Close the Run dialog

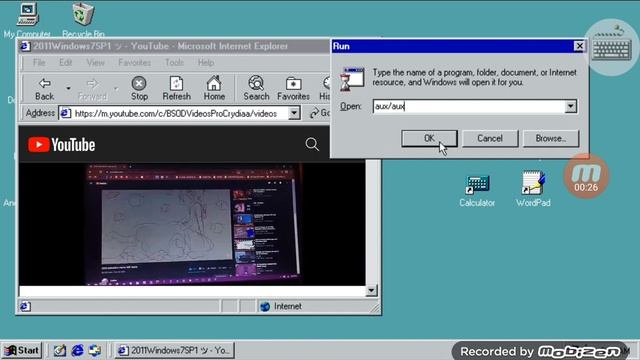tap(579, 46)
